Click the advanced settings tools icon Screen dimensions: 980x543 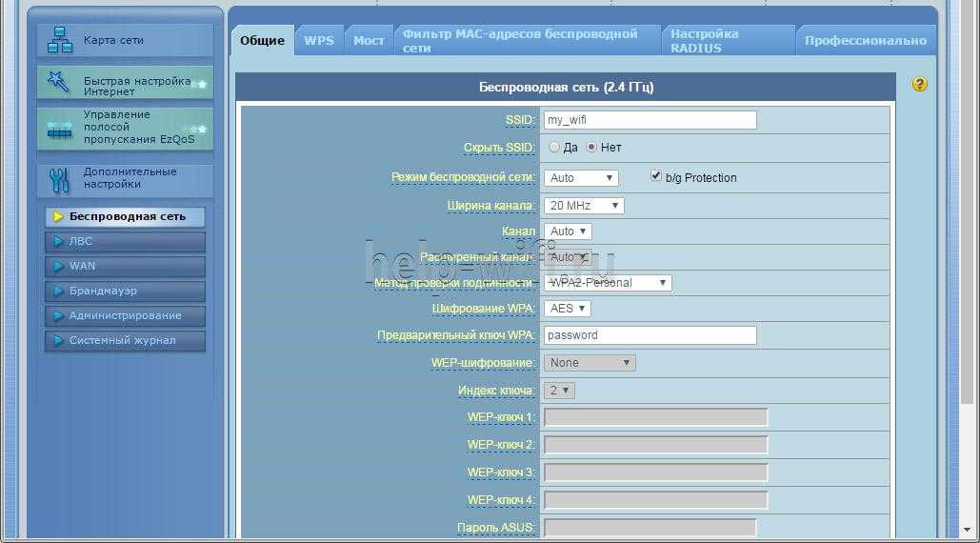coord(60,179)
